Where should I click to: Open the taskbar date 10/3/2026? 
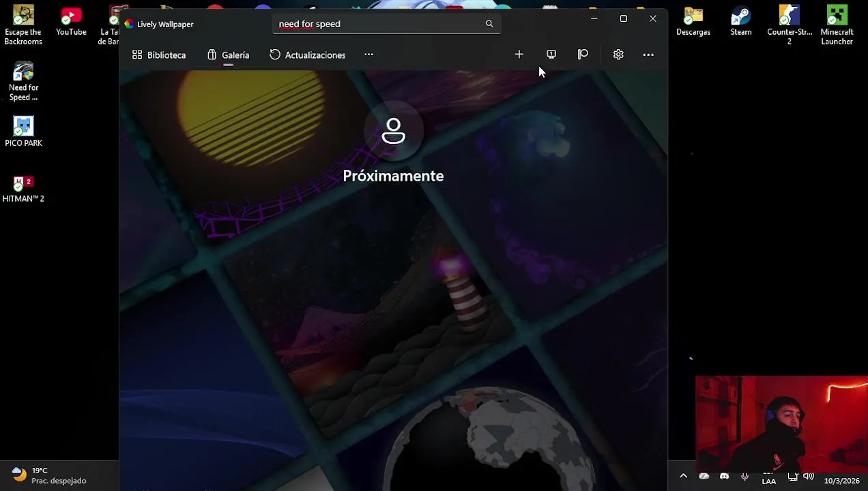click(841, 481)
